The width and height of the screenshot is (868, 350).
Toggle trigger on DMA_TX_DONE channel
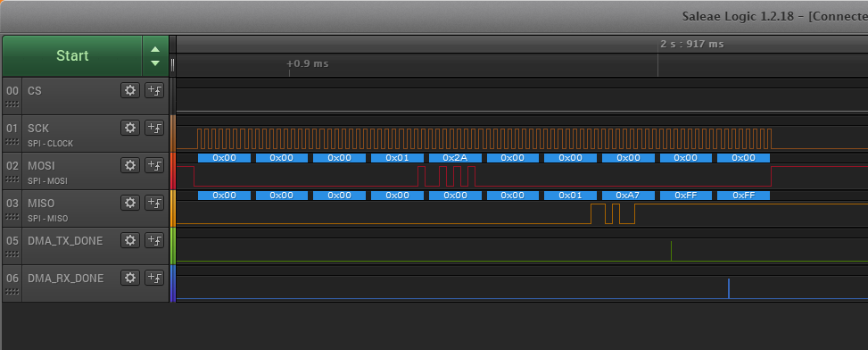click(x=154, y=240)
